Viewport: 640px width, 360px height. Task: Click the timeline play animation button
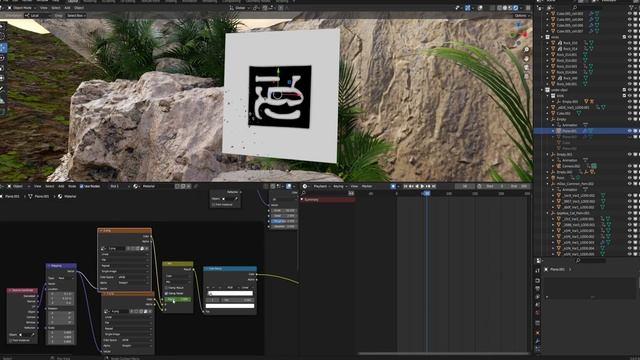click(422, 186)
